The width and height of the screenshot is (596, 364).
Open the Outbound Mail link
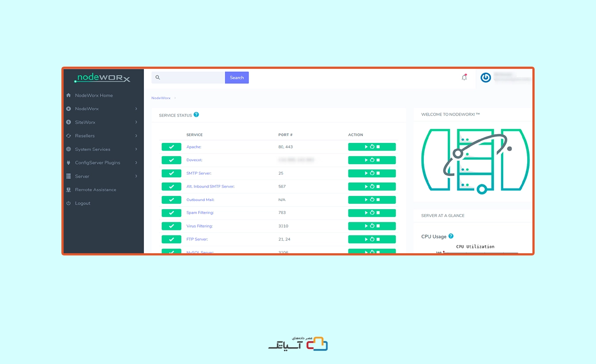200,200
